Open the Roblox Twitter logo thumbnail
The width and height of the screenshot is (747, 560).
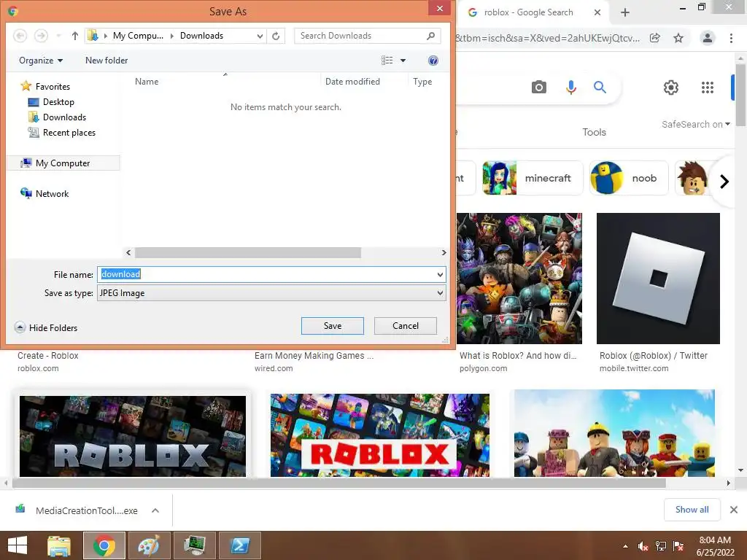pyautogui.click(x=658, y=279)
